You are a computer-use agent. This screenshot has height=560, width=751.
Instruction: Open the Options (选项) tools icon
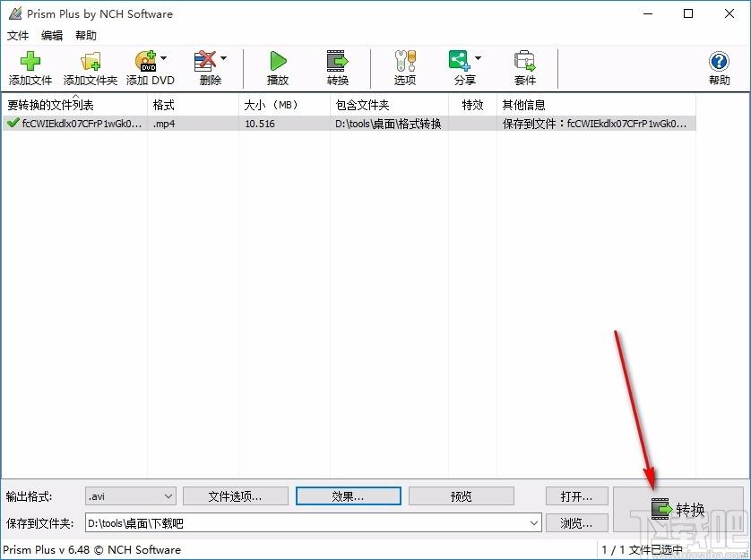pos(405,61)
